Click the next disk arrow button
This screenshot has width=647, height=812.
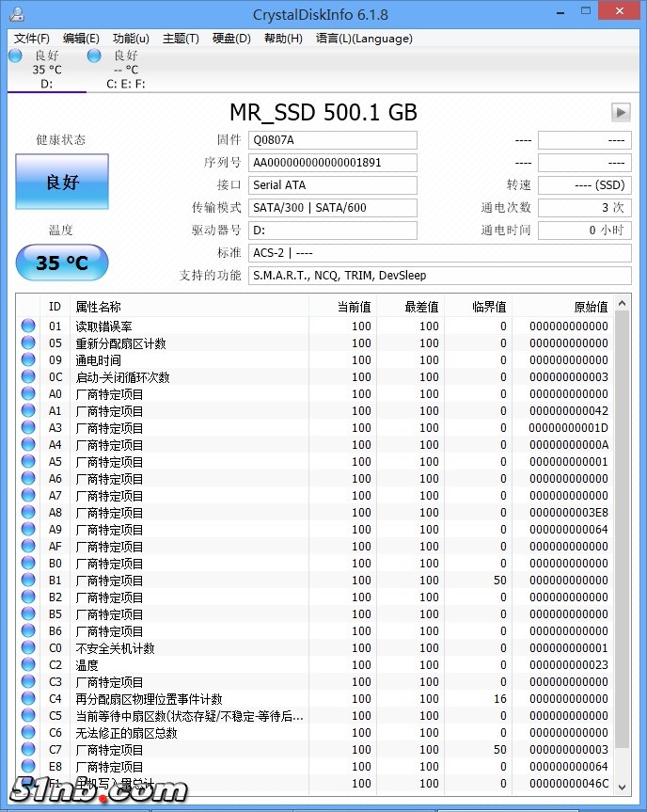621,112
